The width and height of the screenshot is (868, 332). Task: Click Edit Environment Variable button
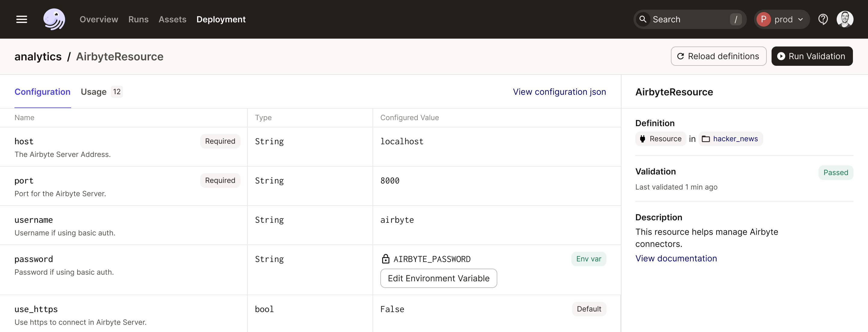[439, 278]
